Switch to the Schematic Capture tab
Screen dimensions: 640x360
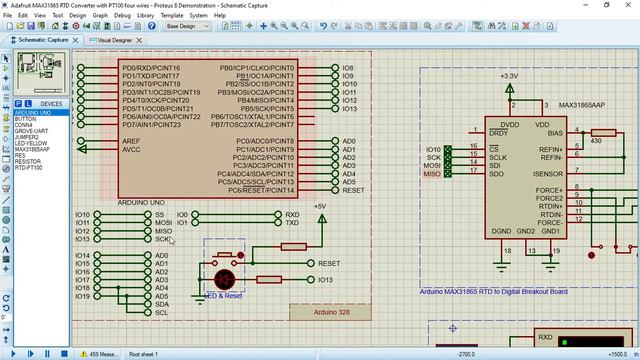[x=43, y=40]
